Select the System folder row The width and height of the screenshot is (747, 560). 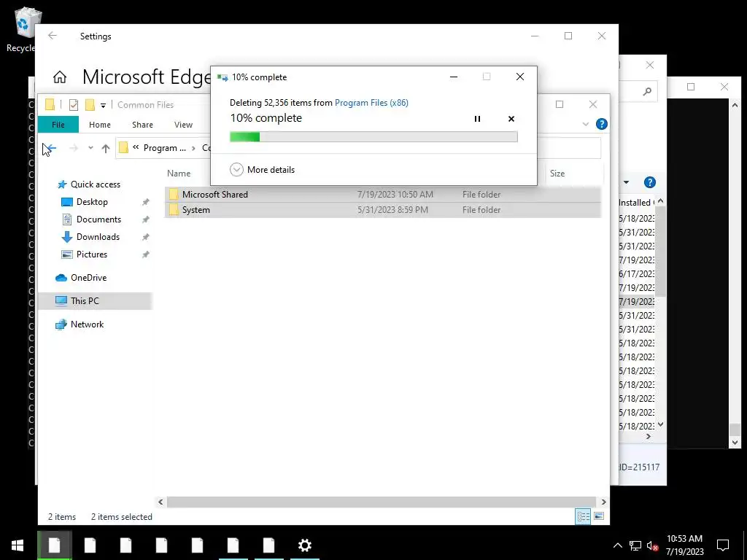[x=382, y=210]
